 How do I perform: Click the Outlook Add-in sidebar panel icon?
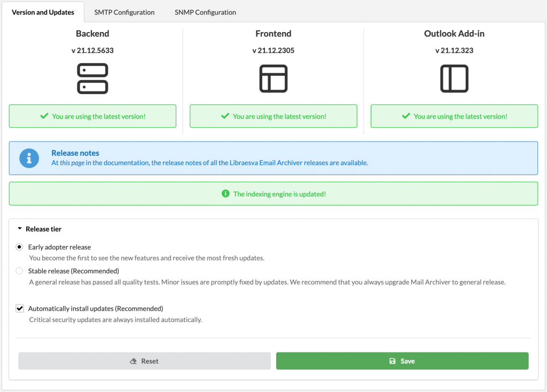[x=454, y=79]
